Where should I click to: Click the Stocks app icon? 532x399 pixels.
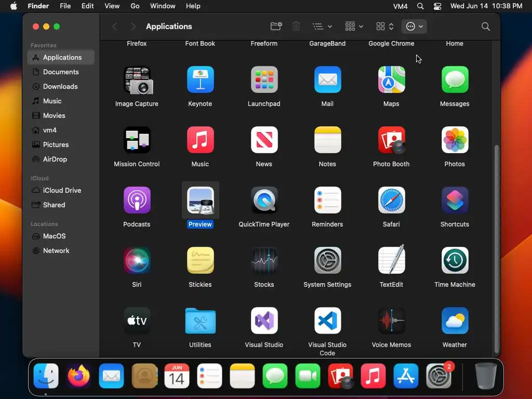[x=264, y=261]
